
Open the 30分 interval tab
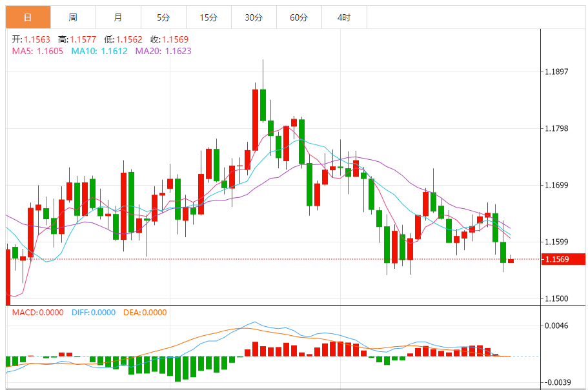pos(254,17)
